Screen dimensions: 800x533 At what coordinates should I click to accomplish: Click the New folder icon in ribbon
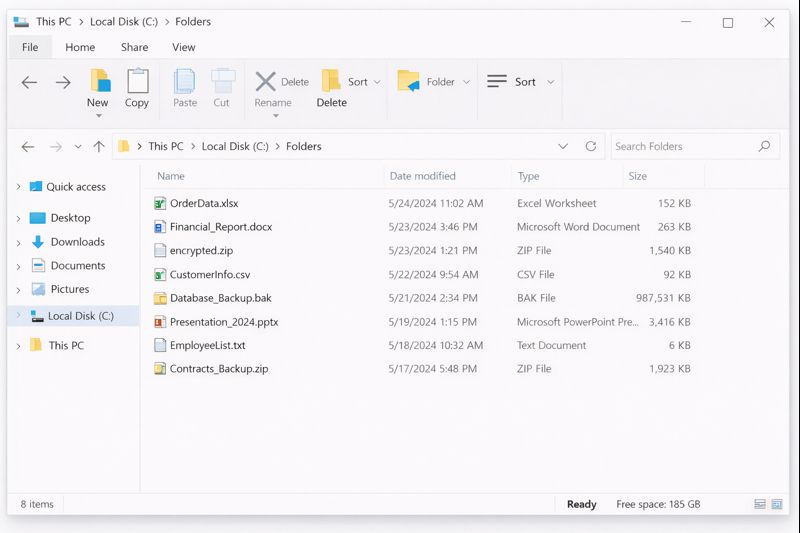point(98,81)
